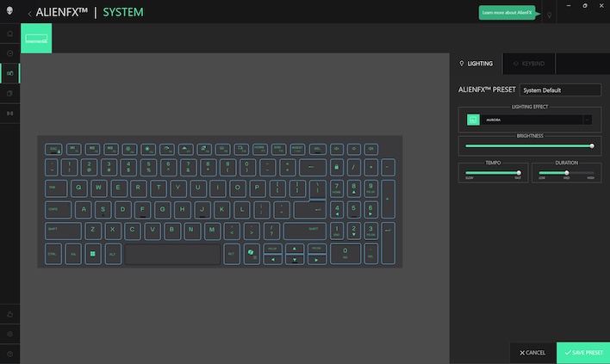Expand the Lighting Effect dropdown
610x364 pixels.
(x=588, y=120)
